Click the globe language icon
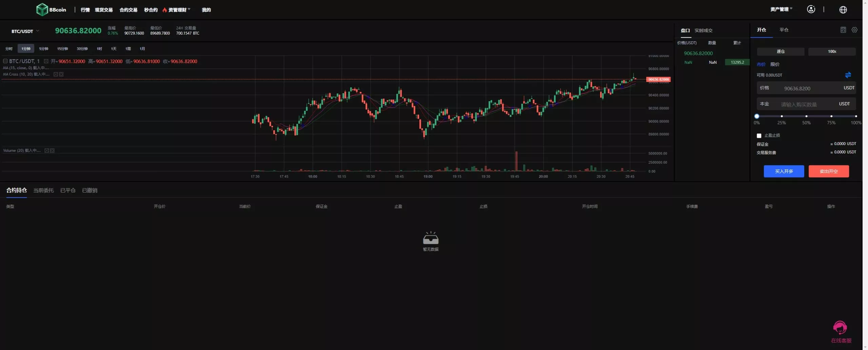868x350 pixels. (843, 10)
